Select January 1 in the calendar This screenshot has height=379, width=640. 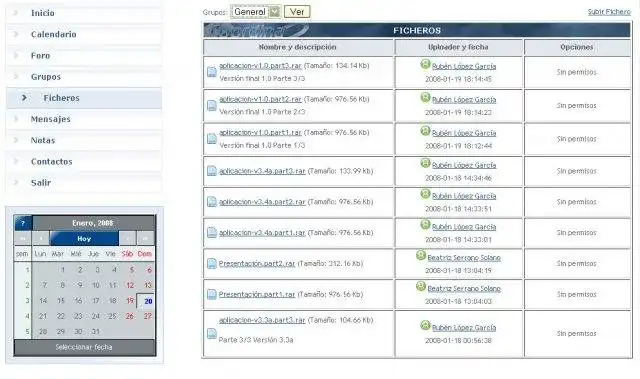pyautogui.click(x=62, y=270)
